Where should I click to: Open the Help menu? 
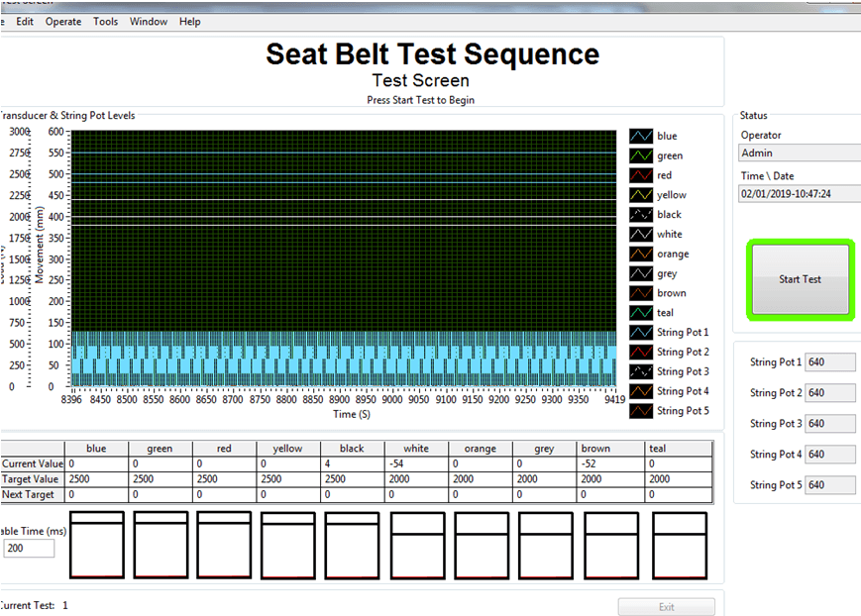coord(189,22)
